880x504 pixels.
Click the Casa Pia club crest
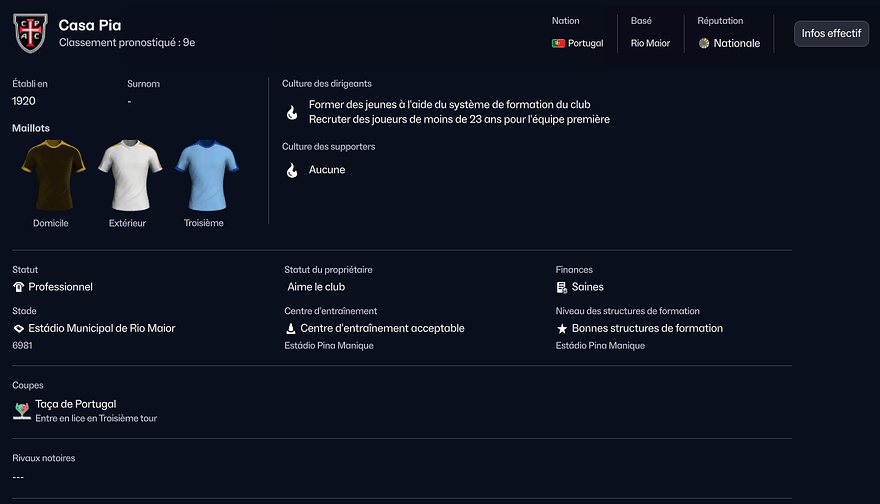point(30,33)
